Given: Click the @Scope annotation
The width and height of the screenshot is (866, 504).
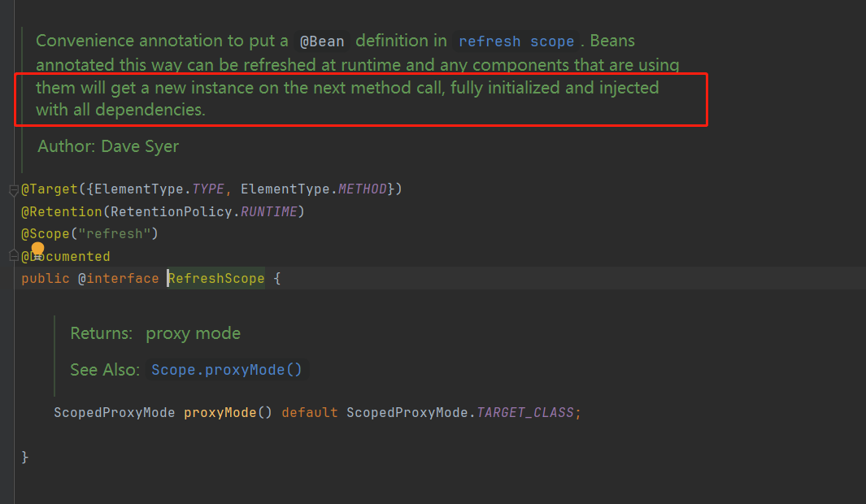Looking at the screenshot, I should tap(46, 234).
